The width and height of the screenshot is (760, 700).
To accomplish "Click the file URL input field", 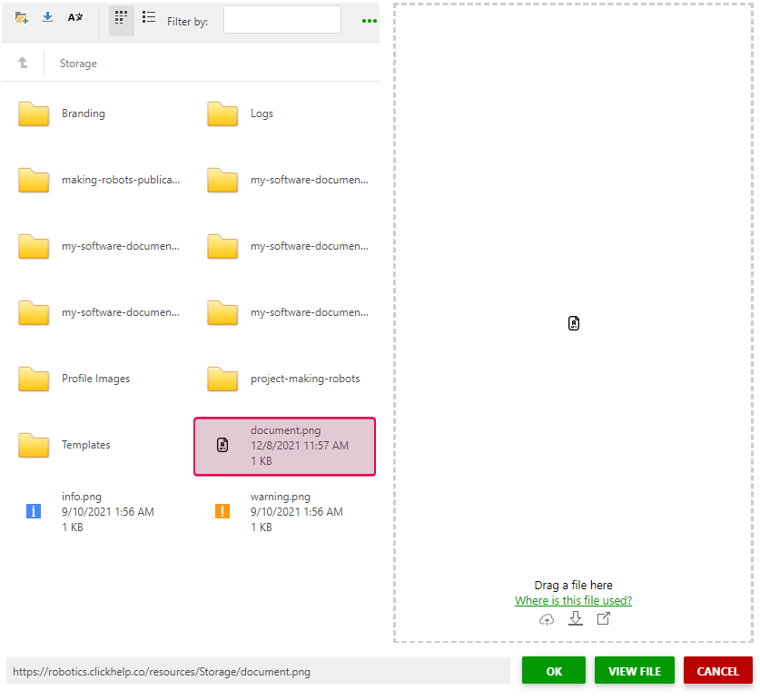I will point(254,670).
